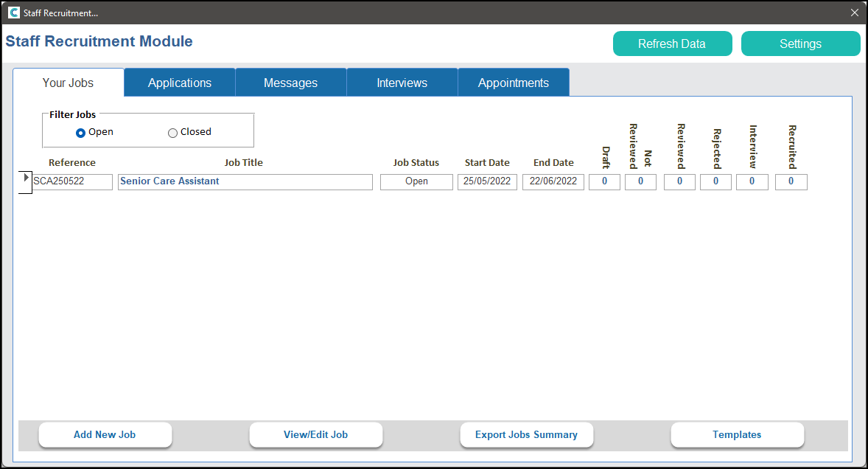
Task: Go to the Interviews tab
Action: point(402,83)
